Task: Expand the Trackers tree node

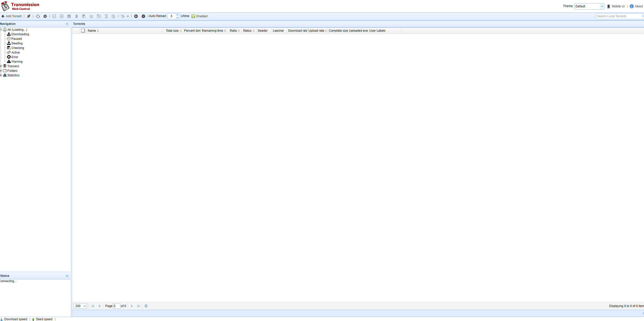Action: 1,66
